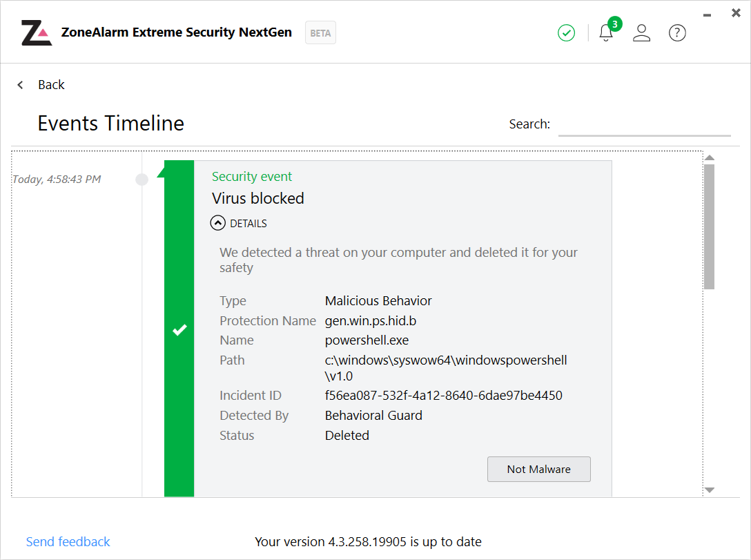This screenshot has width=751, height=560.
Task: Focus the Search input field
Action: pyautogui.click(x=644, y=125)
